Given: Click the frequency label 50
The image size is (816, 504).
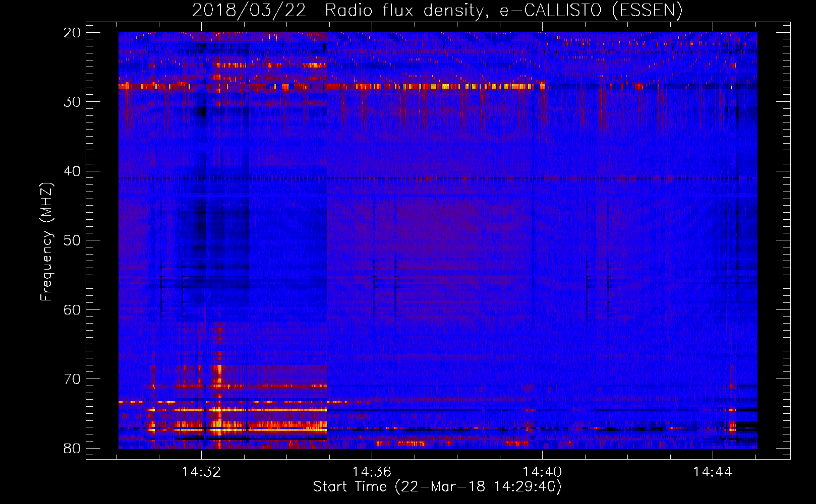Looking at the screenshot, I should [72, 240].
